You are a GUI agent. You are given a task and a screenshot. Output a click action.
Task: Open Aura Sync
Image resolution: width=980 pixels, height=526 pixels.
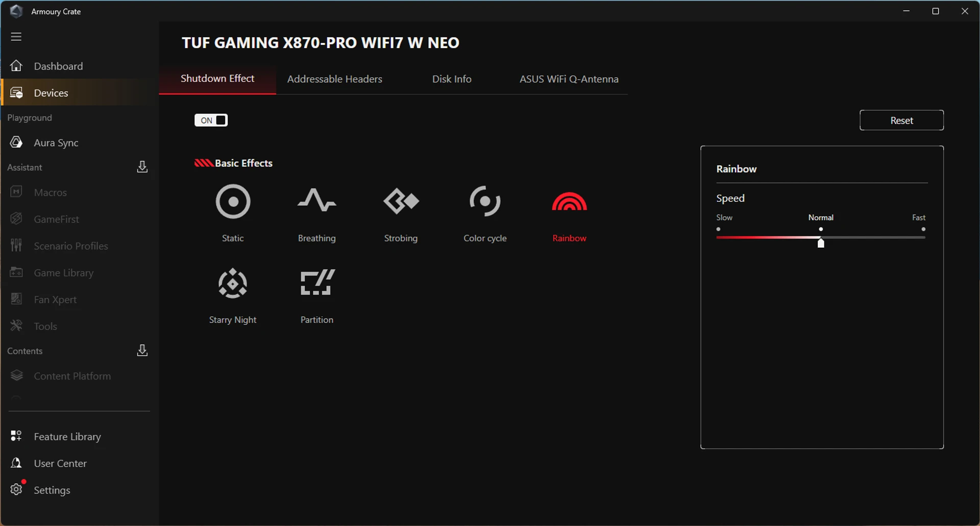coord(80,142)
